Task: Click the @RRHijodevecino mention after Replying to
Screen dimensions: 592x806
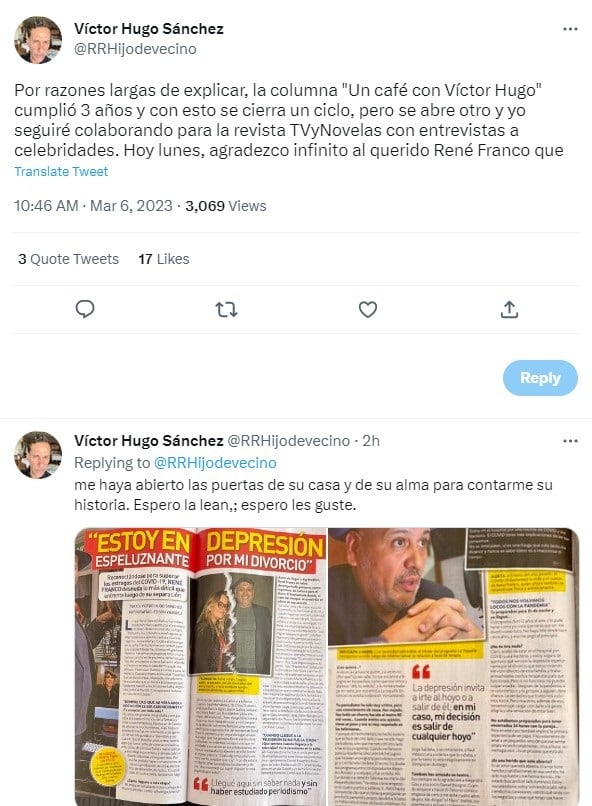Action: [215, 463]
